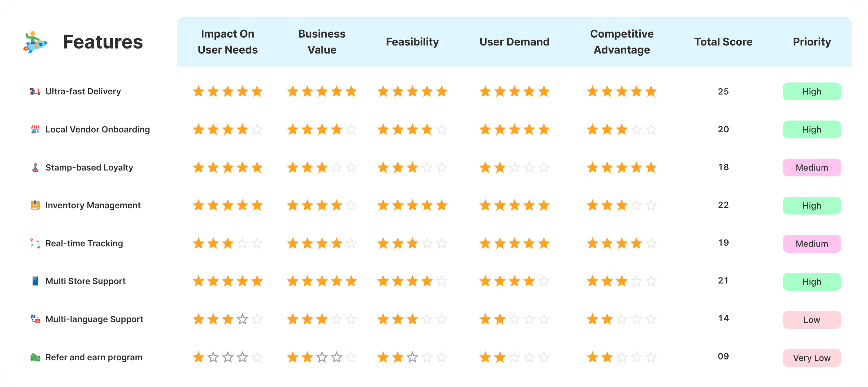The image size is (868, 387).
Task: Click the Inventory Management box icon
Action: pyautogui.click(x=35, y=205)
